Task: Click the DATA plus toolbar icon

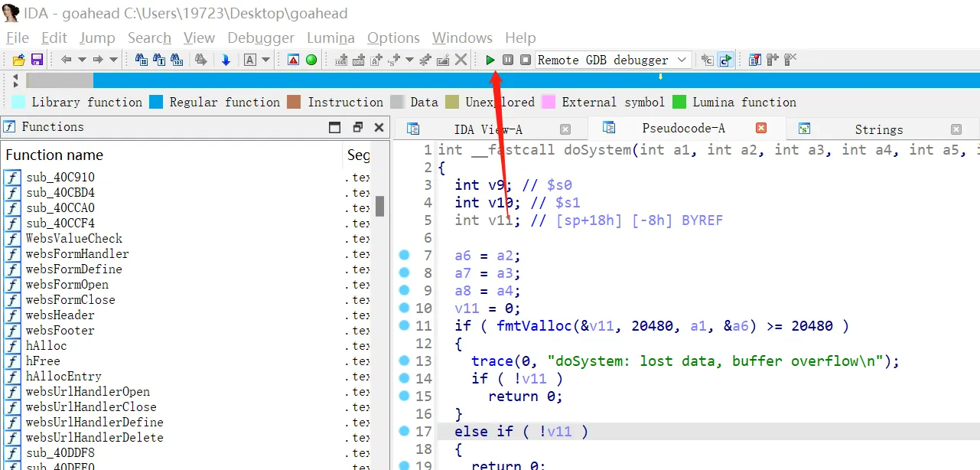Action: coord(359,60)
